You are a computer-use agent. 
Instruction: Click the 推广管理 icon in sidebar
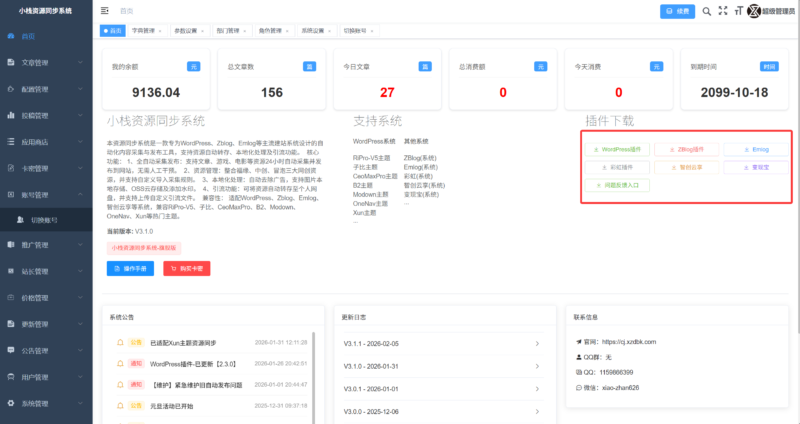11,245
